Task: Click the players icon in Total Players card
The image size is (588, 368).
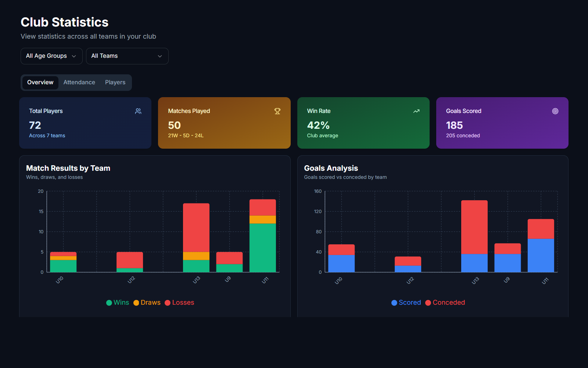Action: [x=138, y=111]
